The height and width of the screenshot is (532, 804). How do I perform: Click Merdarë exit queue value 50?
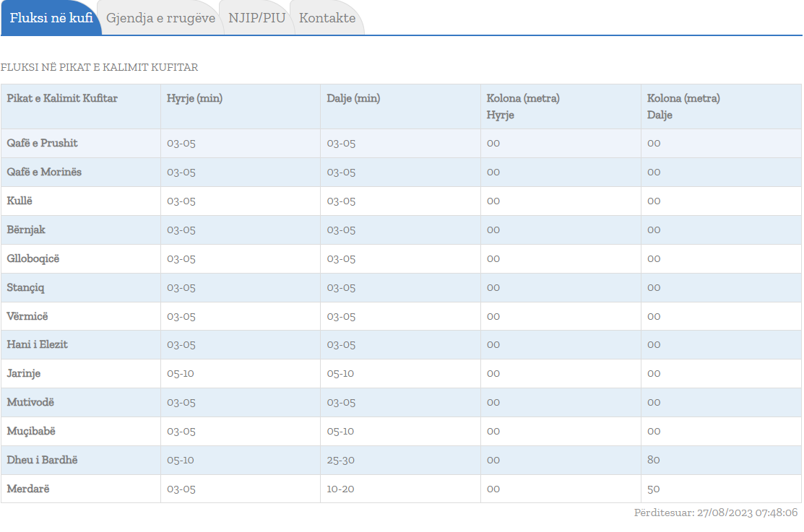click(653, 489)
